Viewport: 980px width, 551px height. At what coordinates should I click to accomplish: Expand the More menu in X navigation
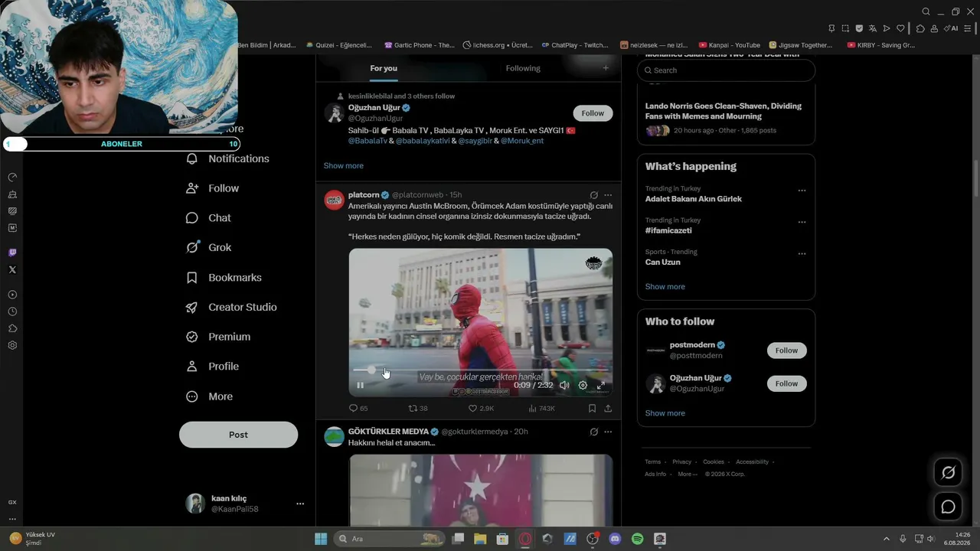(210, 396)
